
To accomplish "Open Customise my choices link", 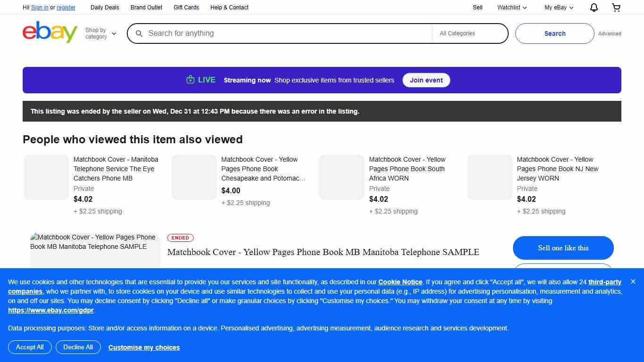I will pos(144,347).
